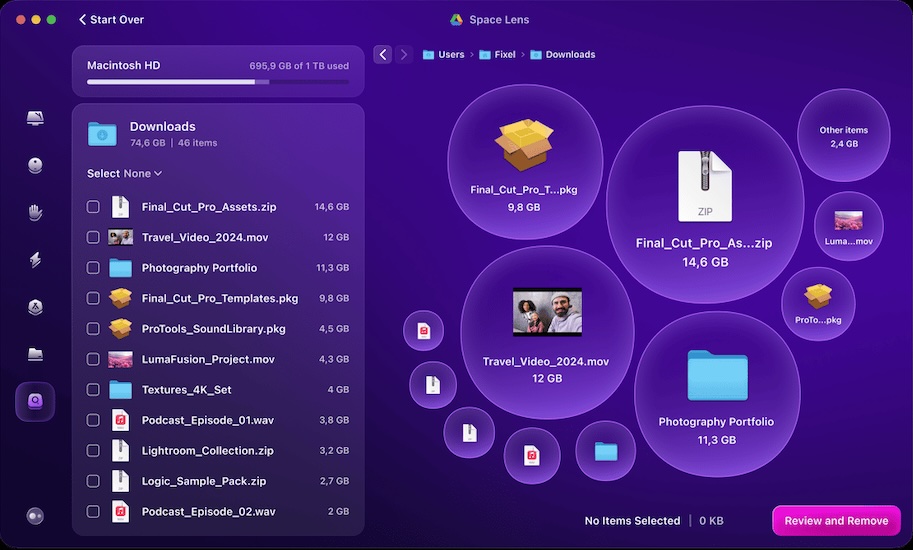Viewport: 913px width, 550px height.
Task: Open the Select None dropdown
Action: point(124,173)
